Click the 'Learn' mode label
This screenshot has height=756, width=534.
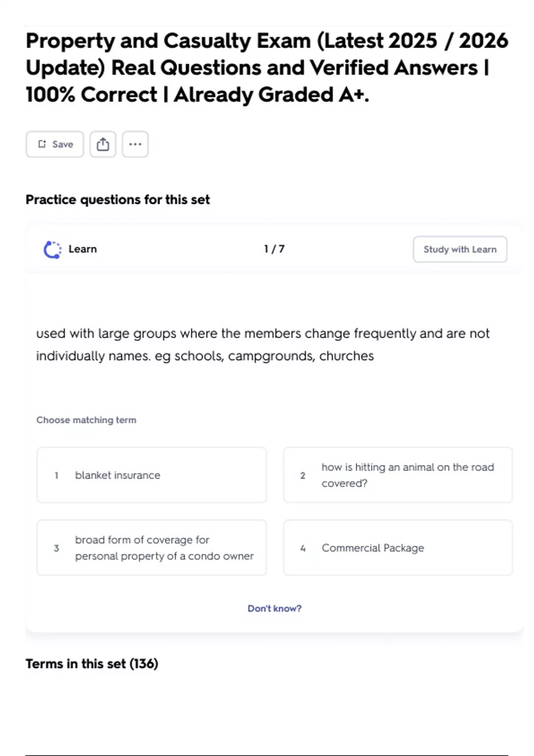pos(82,249)
